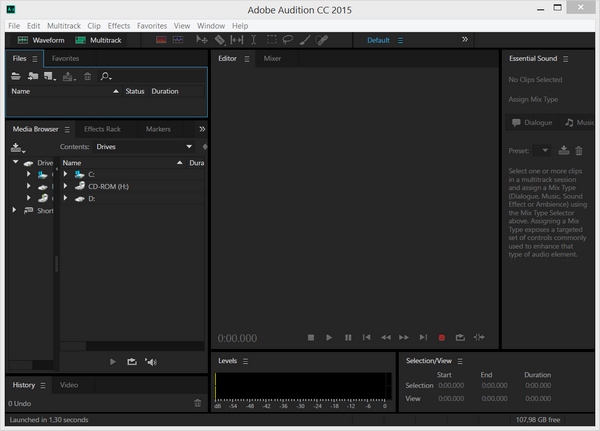This screenshot has width=600, height=431.
Task: Open the Edit menu
Action: coord(33,26)
